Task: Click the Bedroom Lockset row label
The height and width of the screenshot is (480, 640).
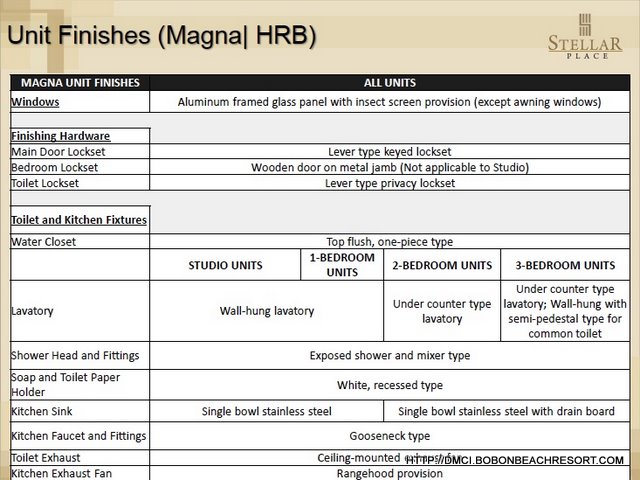Action: coord(55,168)
